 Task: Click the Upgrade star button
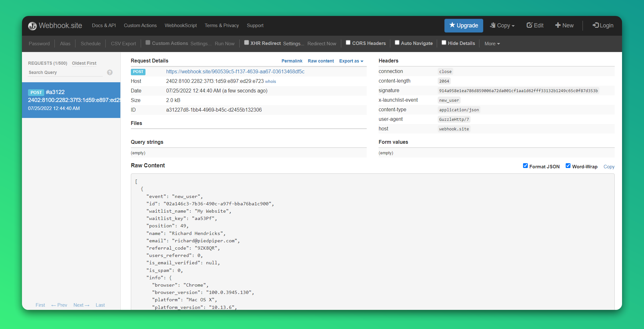click(x=464, y=26)
